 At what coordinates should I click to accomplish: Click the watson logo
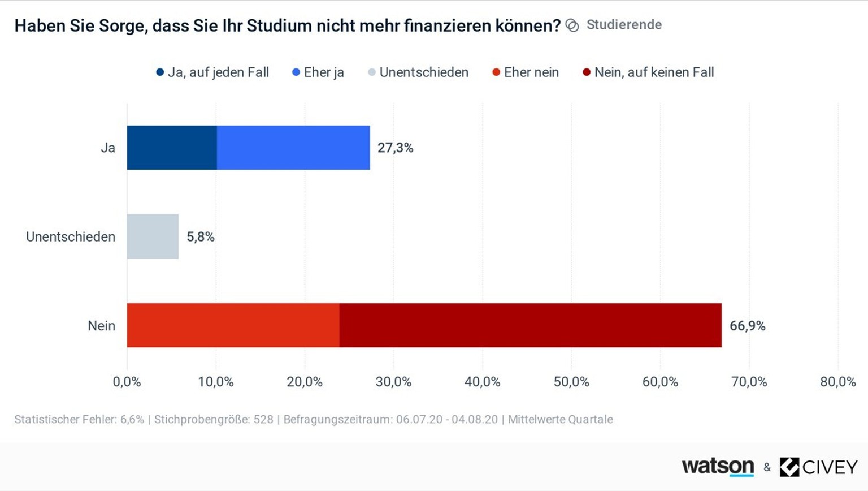pyautogui.click(x=718, y=467)
